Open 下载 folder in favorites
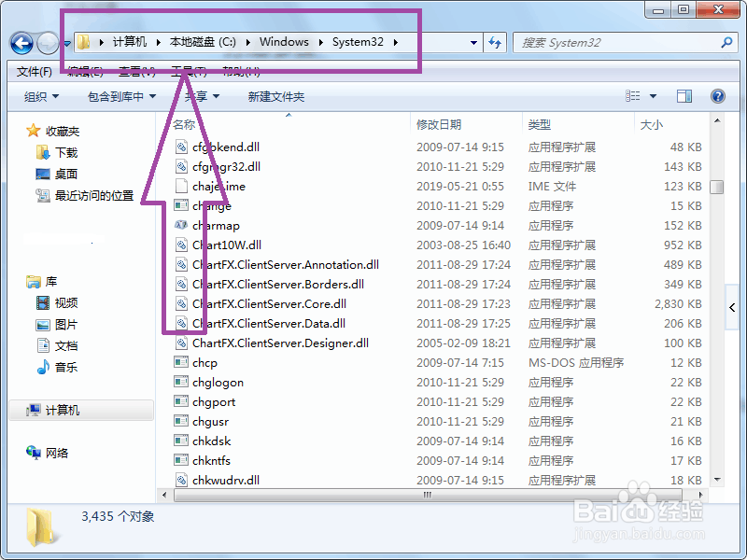This screenshot has width=747, height=560. pos(66,152)
